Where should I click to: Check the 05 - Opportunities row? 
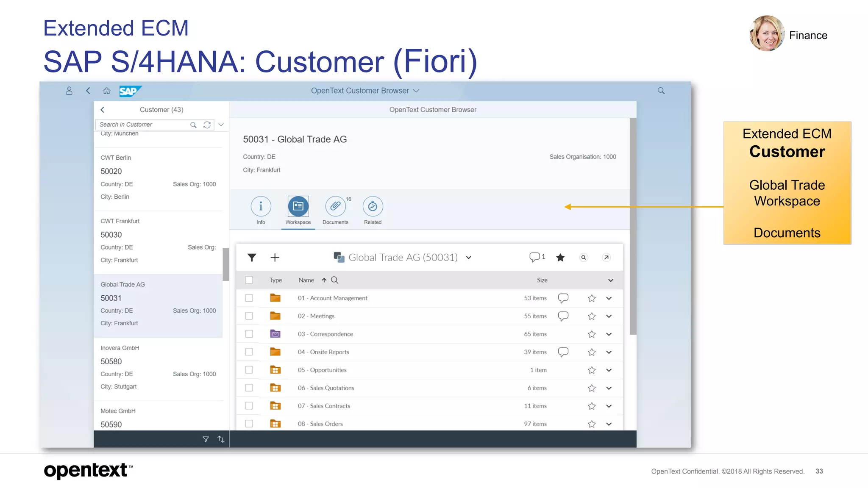coord(249,370)
